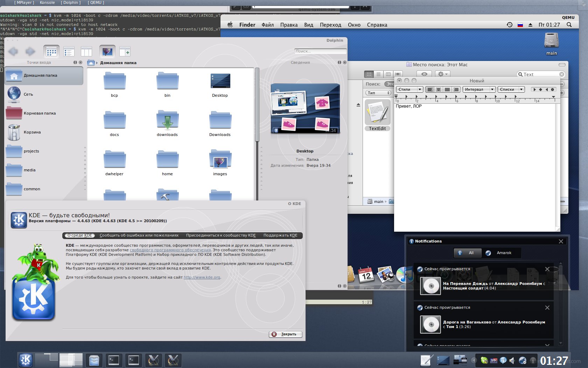Open the Интервал dropdown in TextEdit
Viewport: 588px width, 368px height.
pos(479,89)
